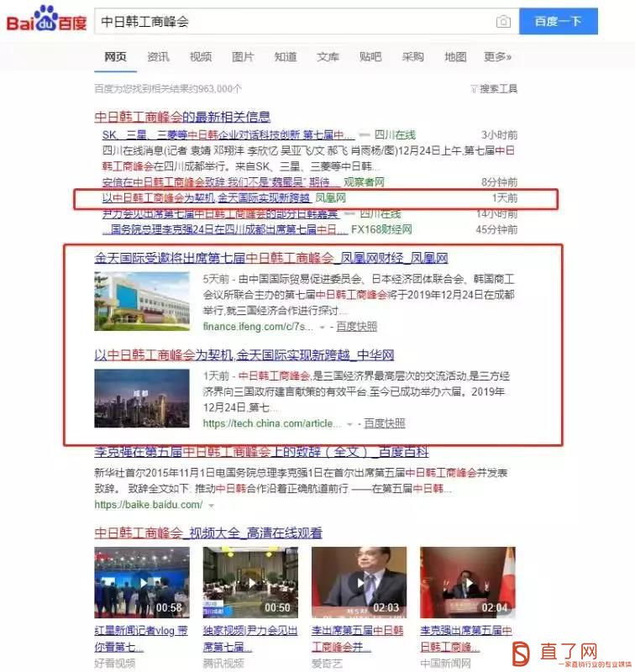Image resolution: width=635 pixels, height=672 pixels.
Task: Open 安倍在中日韩工商峰会致辞 news link
Action: tap(221, 182)
